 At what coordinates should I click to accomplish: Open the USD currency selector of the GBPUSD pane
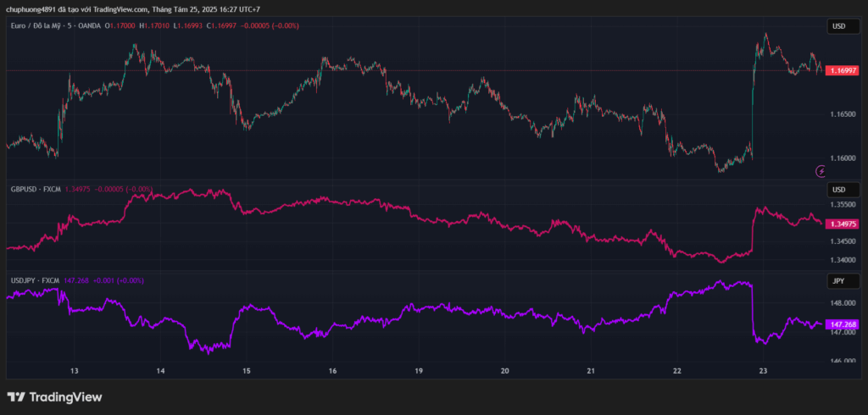(x=843, y=190)
